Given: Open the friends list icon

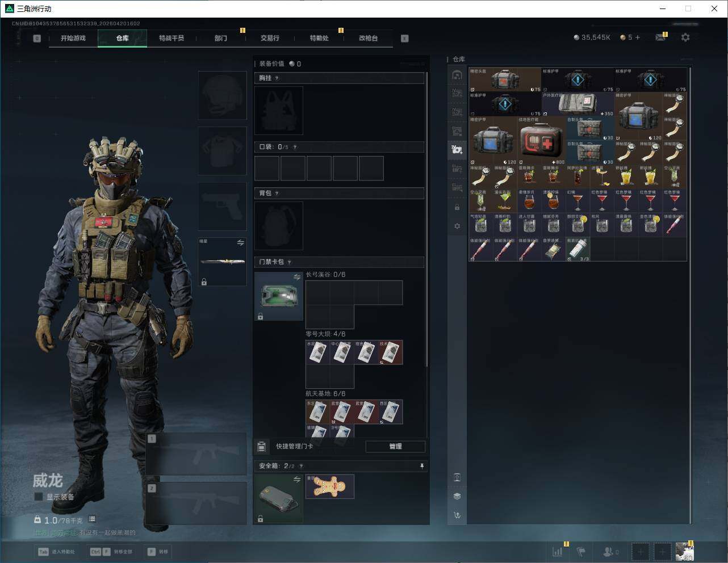Looking at the screenshot, I should (x=610, y=552).
